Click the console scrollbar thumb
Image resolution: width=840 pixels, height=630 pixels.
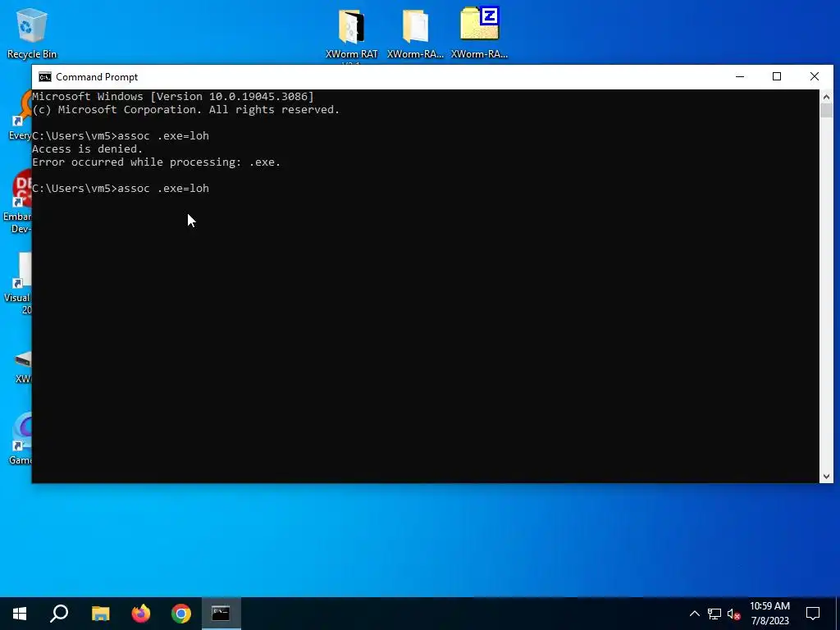point(826,111)
